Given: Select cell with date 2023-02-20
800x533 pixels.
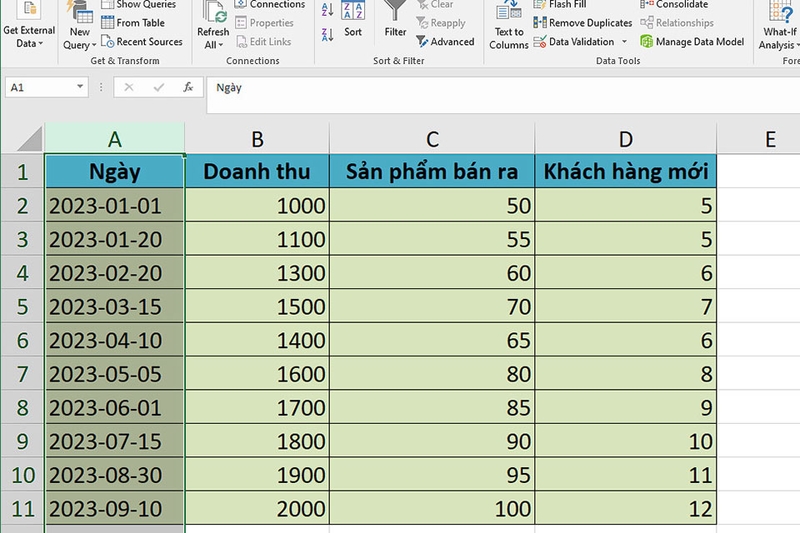Looking at the screenshot, I should [x=115, y=273].
